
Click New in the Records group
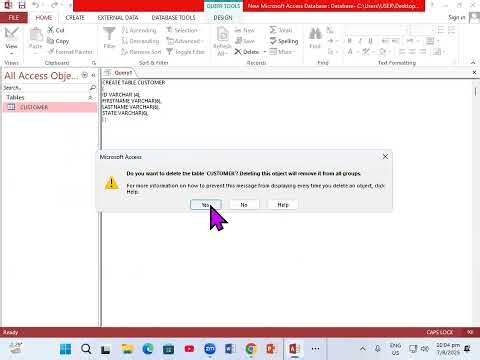(x=245, y=30)
